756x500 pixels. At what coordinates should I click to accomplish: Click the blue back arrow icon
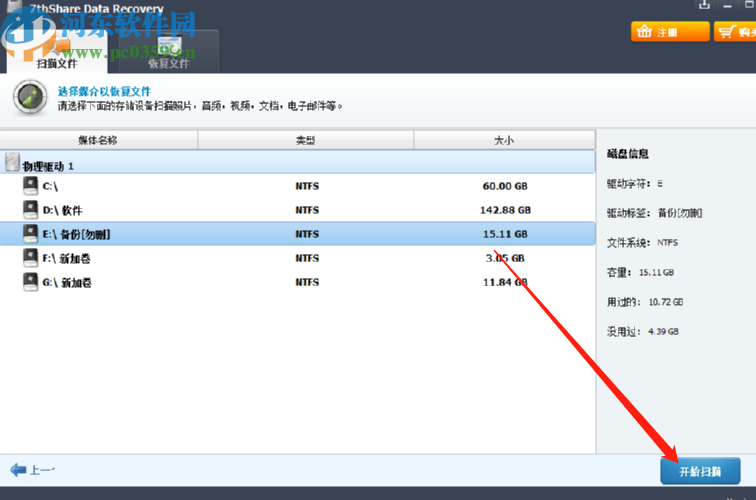point(18,470)
